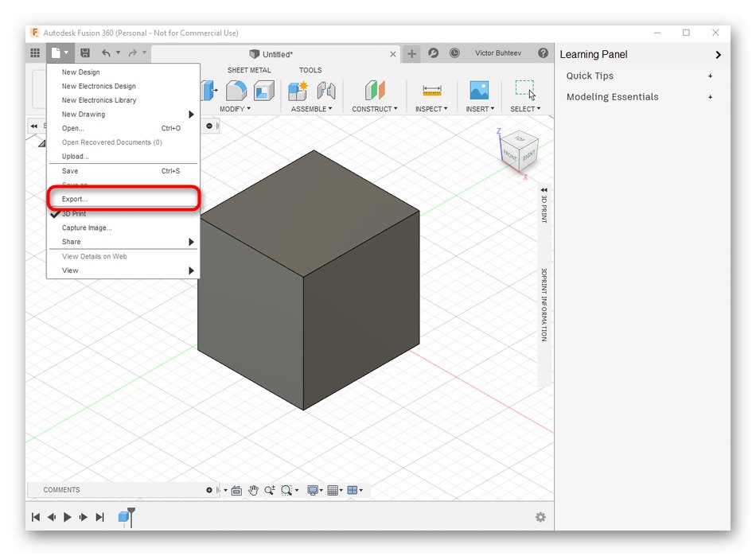Open timeline settings gear
The height and width of the screenshot is (556, 756).
[x=540, y=517]
